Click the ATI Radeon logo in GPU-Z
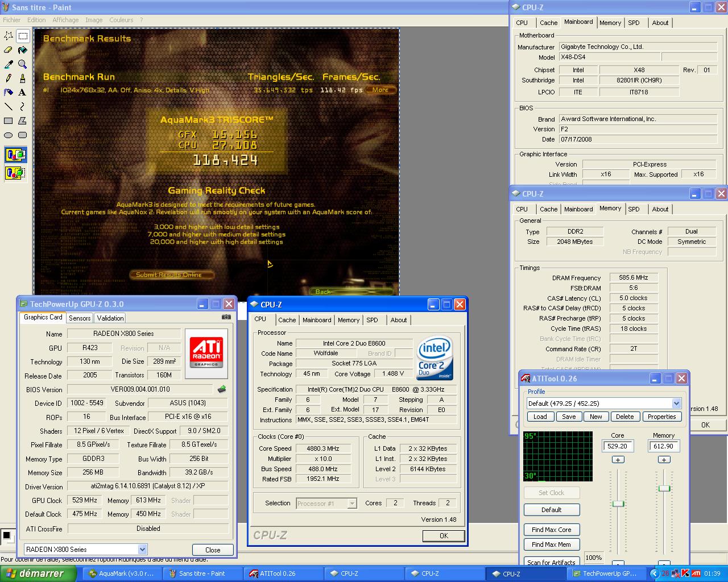 click(x=206, y=354)
